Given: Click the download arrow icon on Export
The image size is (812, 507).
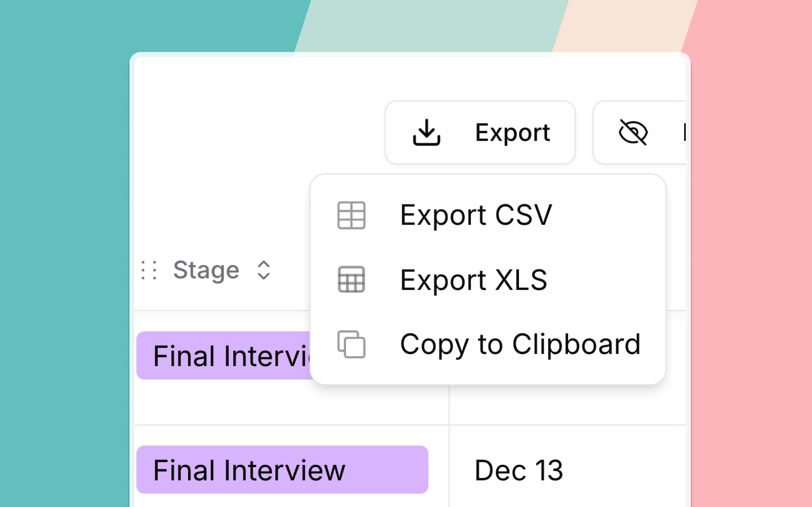Looking at the screenshot, I should pyautogui.click(x=426, y=132).
